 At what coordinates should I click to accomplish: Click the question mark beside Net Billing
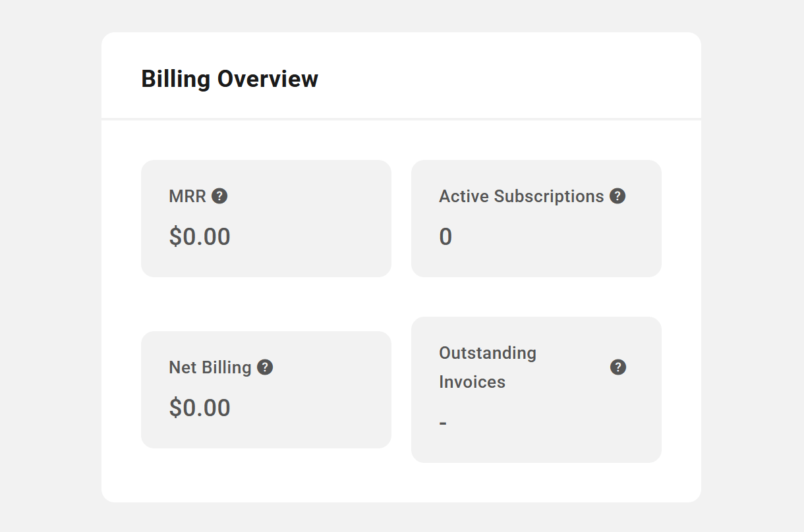(x=265, y=367)
